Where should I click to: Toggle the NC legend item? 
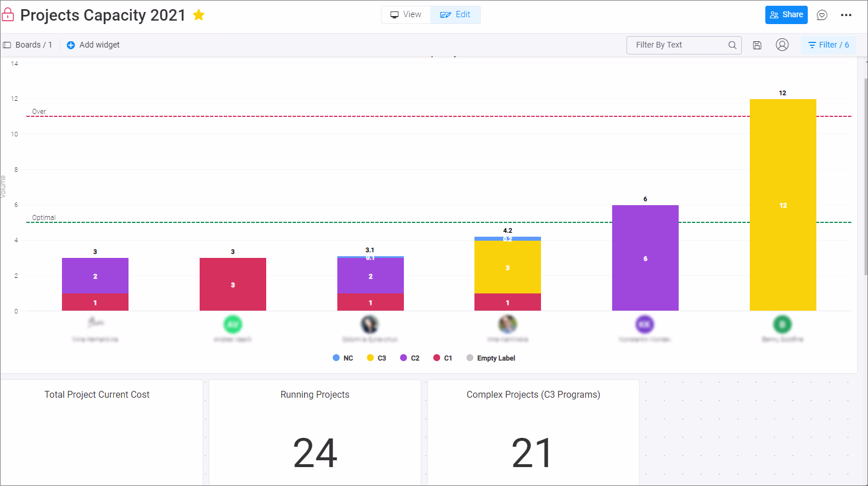[x=343, y=358]
